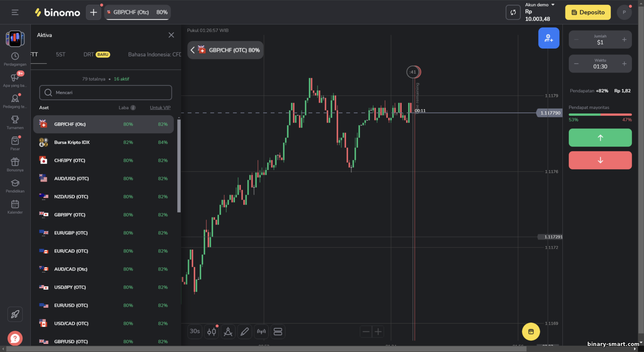Increase Waktu time with plus
The image size is (644, 352).
624,64
